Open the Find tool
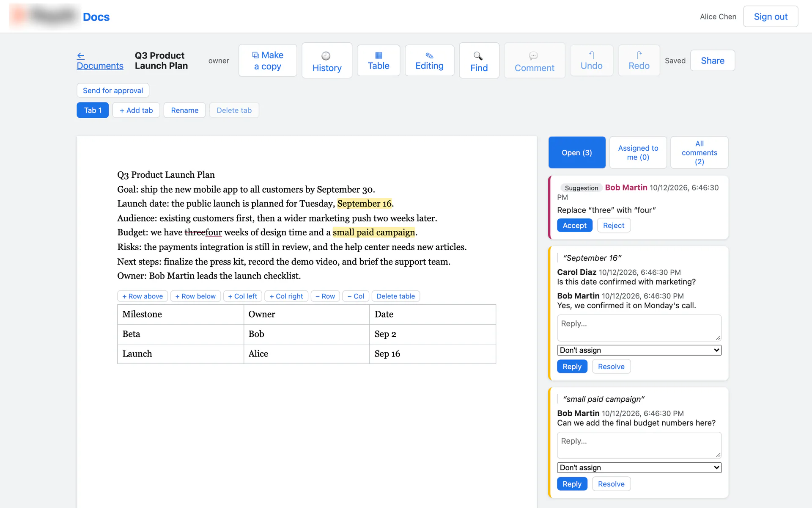This screenshot has width=812, height=508. [479, 61]
